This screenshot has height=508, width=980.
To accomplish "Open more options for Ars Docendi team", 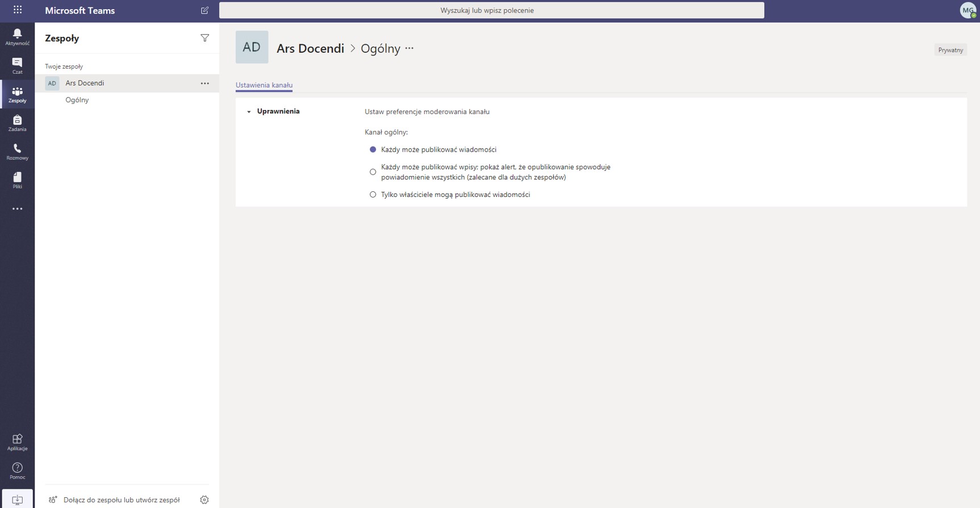I will (205, 83).
